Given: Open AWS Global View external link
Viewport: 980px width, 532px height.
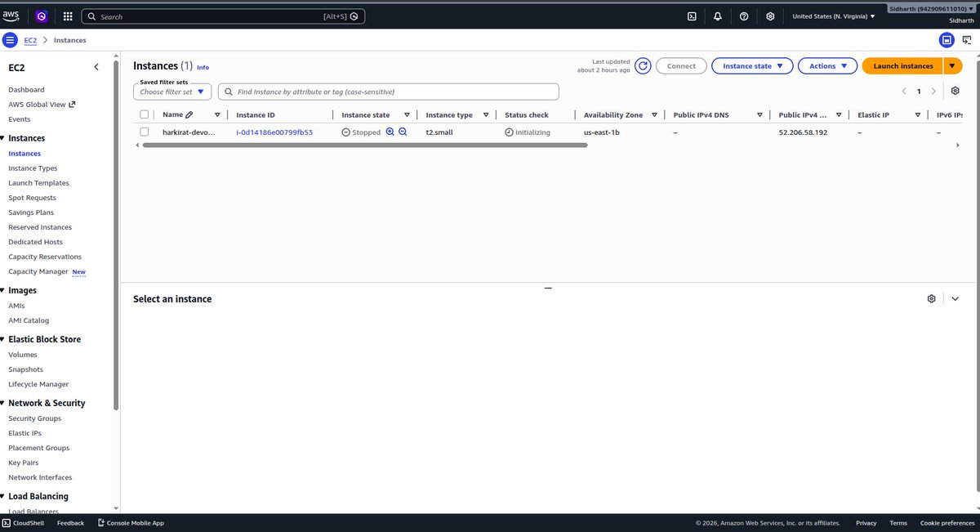Looking at the screenshot, I should (42, 105).
